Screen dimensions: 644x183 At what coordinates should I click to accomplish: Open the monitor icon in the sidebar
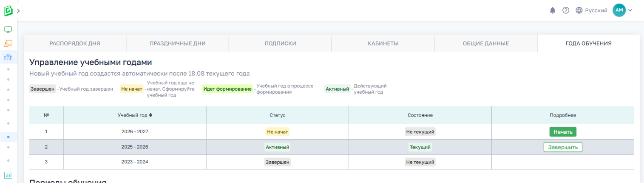8,30
